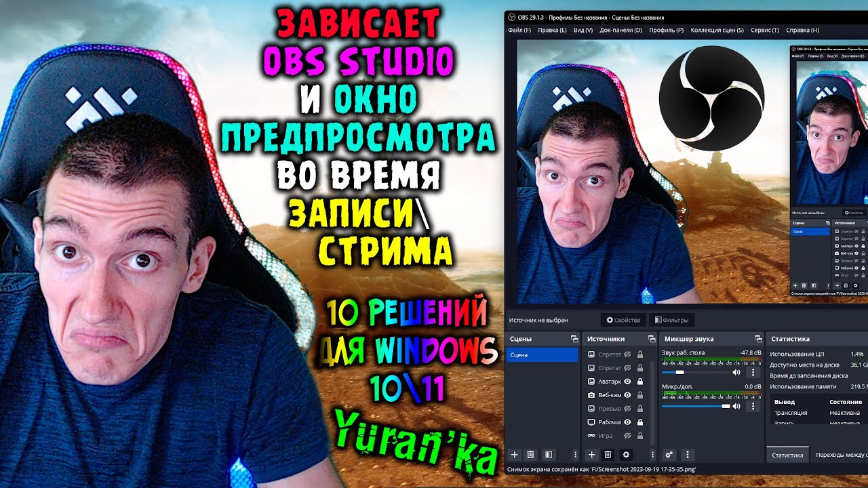Screen dimensions: 868x488
Task: Pop out the Источники dock panel
Action: [x=651, y=339]
